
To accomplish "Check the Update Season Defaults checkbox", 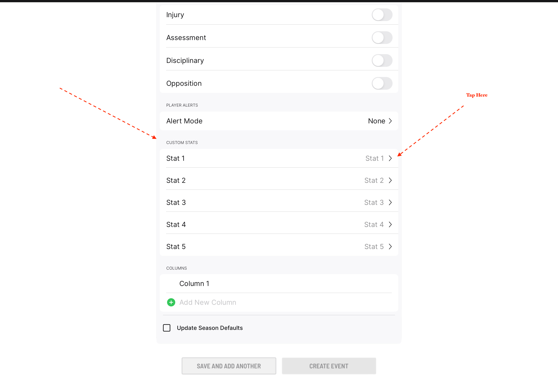I will (167, 328).
